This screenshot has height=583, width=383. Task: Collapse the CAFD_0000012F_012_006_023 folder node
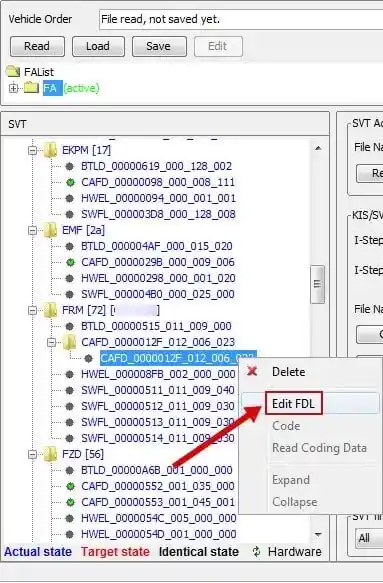click(51, 342)
